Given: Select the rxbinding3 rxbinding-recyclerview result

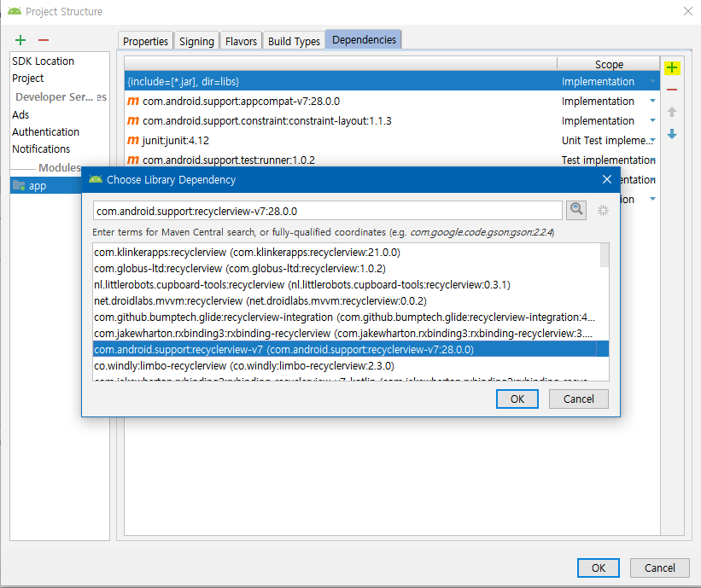Looking at the screenshot, I should tap(346, 334).
